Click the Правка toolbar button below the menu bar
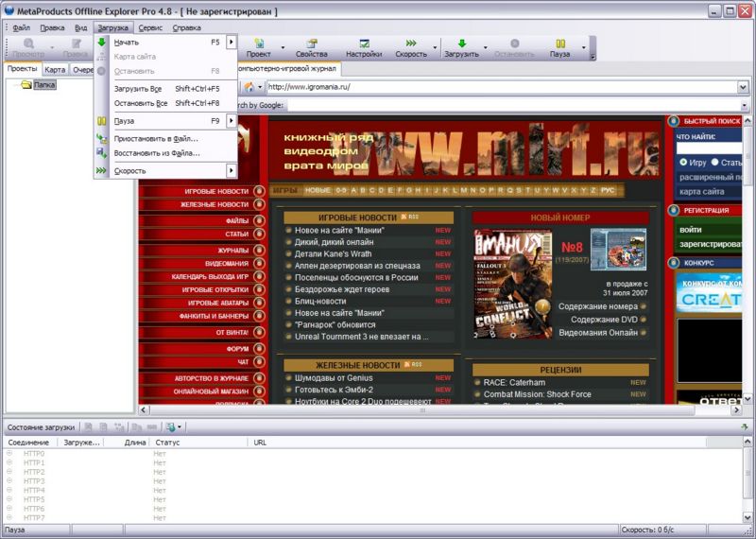 click(76, 48)
